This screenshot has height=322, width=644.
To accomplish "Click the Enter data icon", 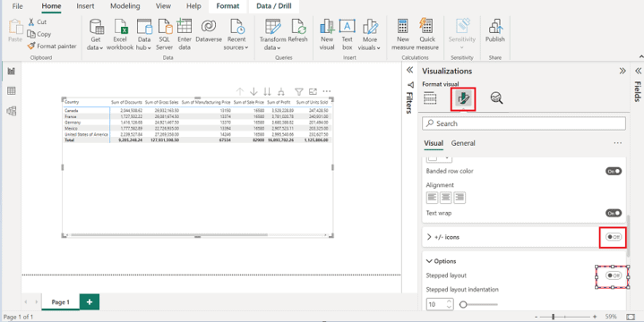I will [184, 26].
